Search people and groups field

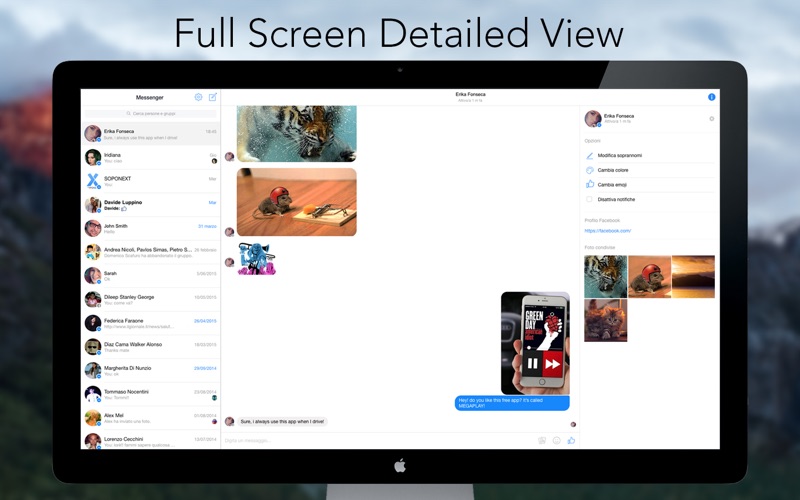150,114
